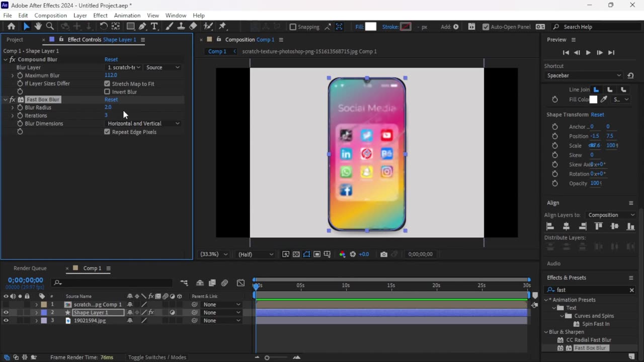Screen dimensions: 644x362
Task: Reset Shape Transform properties
Action: point(597,115)
